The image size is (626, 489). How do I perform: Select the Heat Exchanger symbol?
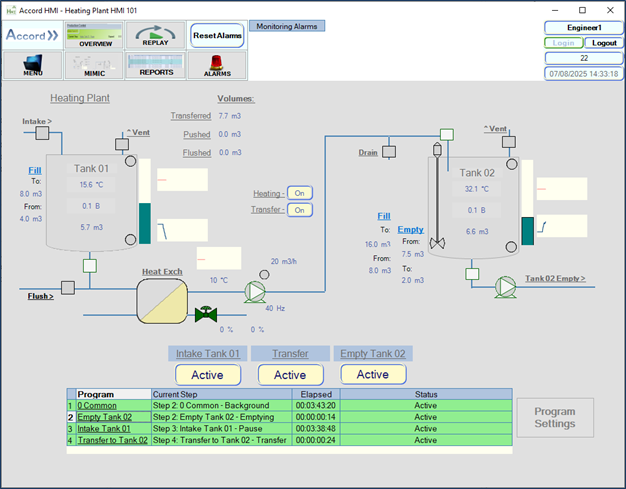pyautogui.click(x=162, y=301)
